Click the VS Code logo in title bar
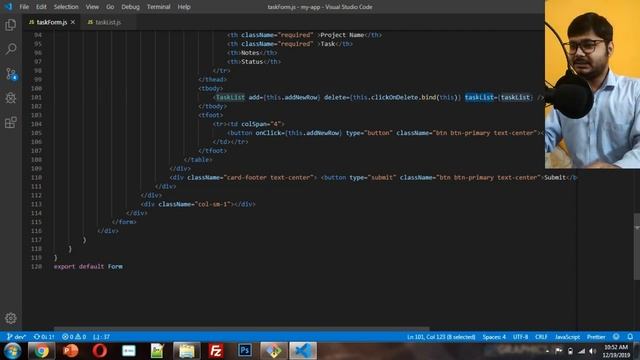640x360 pixels. click(x=8, y=7)
